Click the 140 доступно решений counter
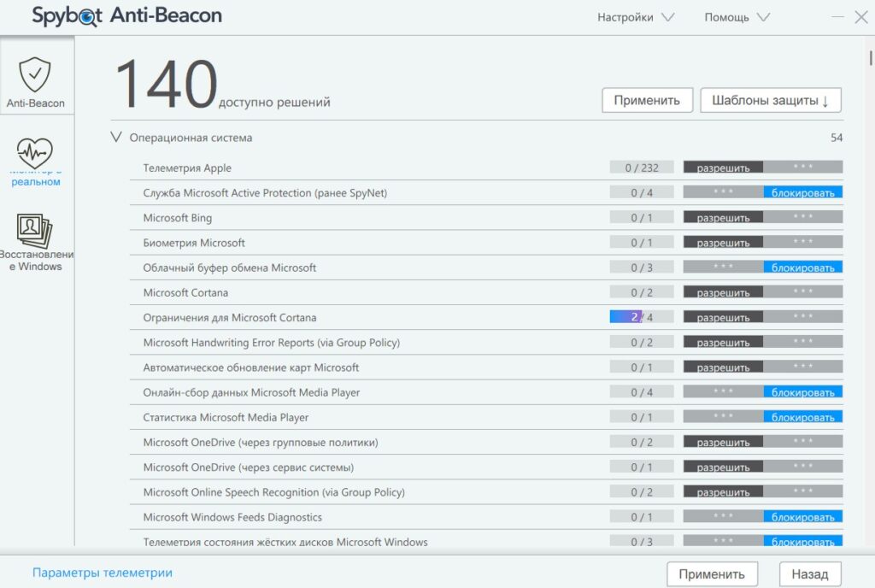The height and width of the screenshot is (588, 875). (222, 85)
